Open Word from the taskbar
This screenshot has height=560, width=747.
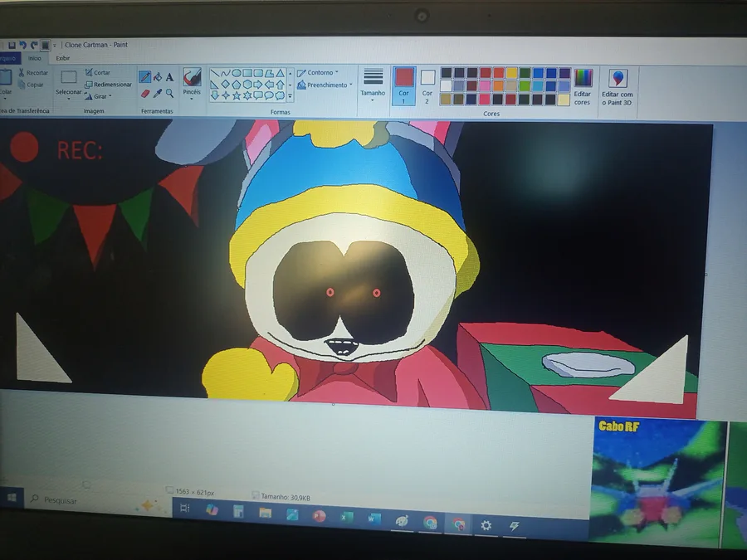coord(374,519)
